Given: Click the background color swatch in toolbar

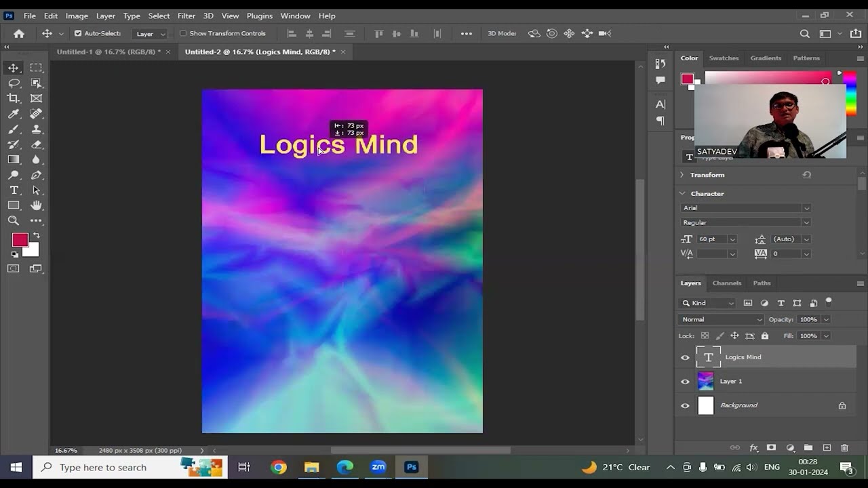Looking at the screenshot, I should 33,251.
